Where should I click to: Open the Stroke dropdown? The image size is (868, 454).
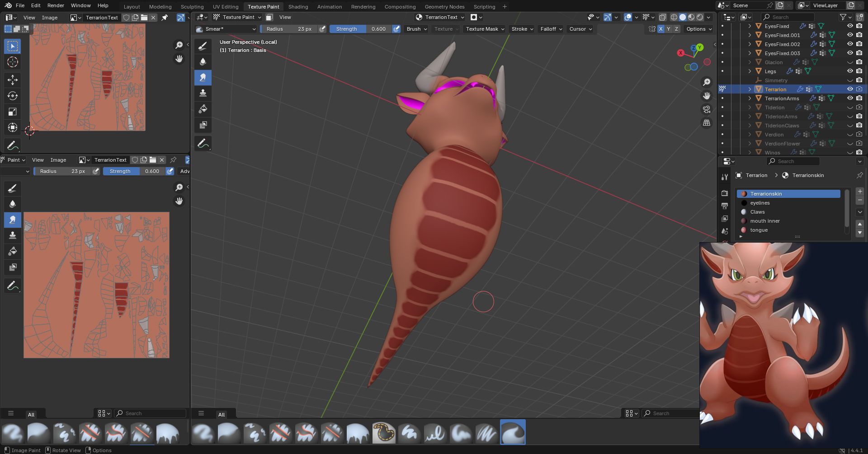tap(522, 29)
